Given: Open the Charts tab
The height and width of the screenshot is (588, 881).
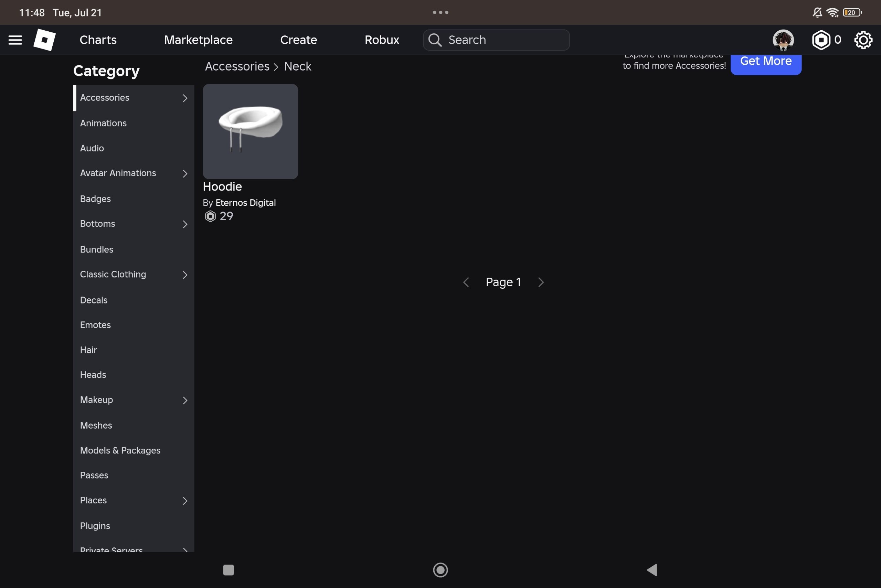Looking at the screenshot, I should pos(98,40).
